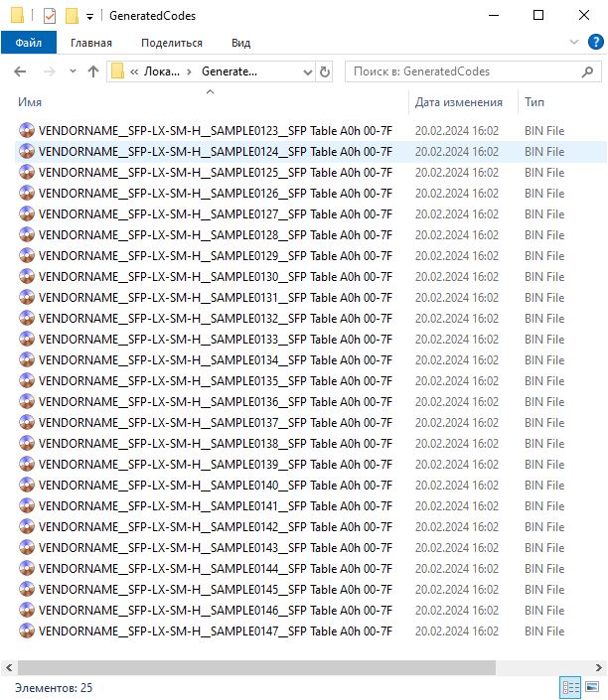Screen dimensions: 608x700
Task: Click the New folder quick access icon
Action: 72,16
